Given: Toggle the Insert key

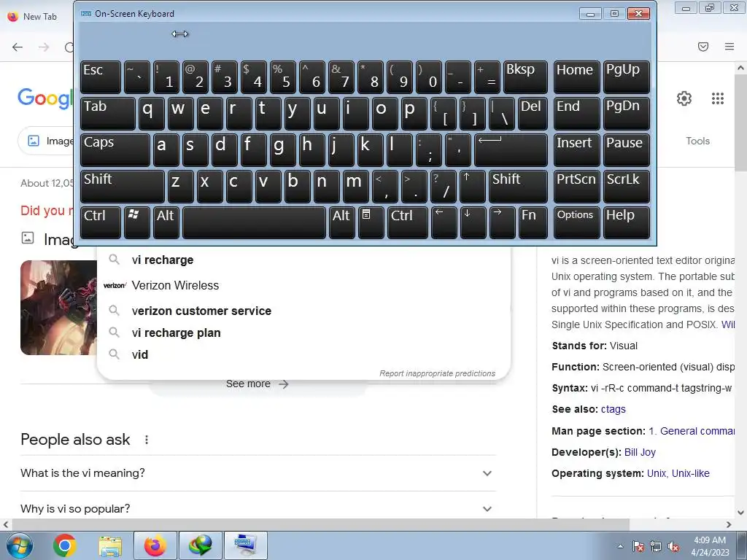Looking at the screenshot, I should (577, 150).
